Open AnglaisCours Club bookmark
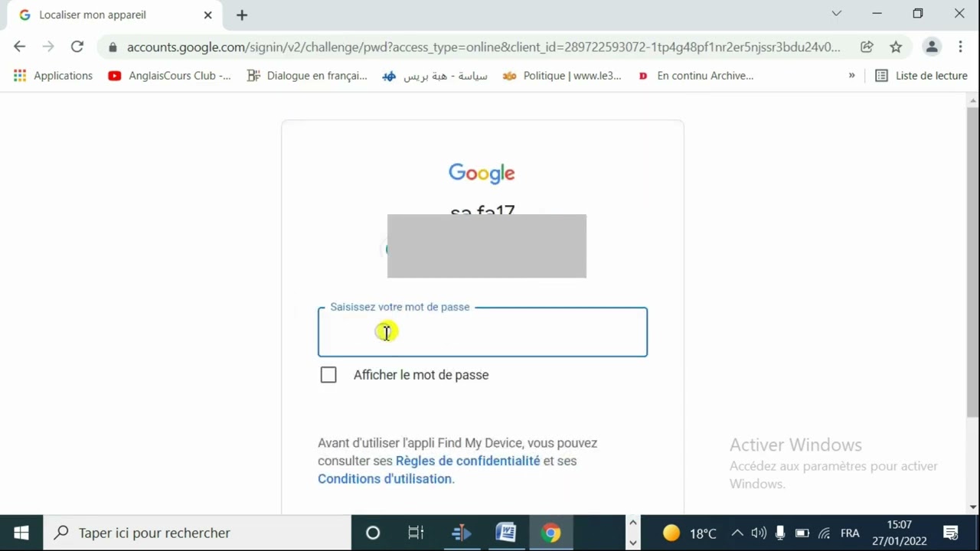Image resolution: width=980 pixels, height=551 pixels. point(169,76)
